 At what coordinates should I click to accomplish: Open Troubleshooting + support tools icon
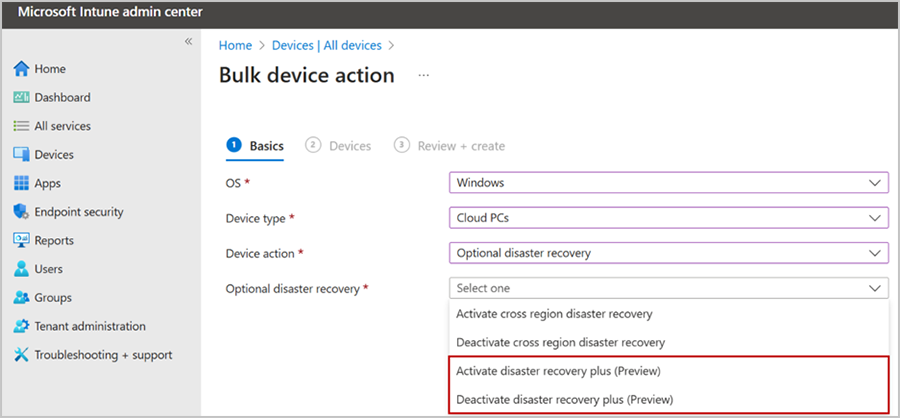pos(21,355)
